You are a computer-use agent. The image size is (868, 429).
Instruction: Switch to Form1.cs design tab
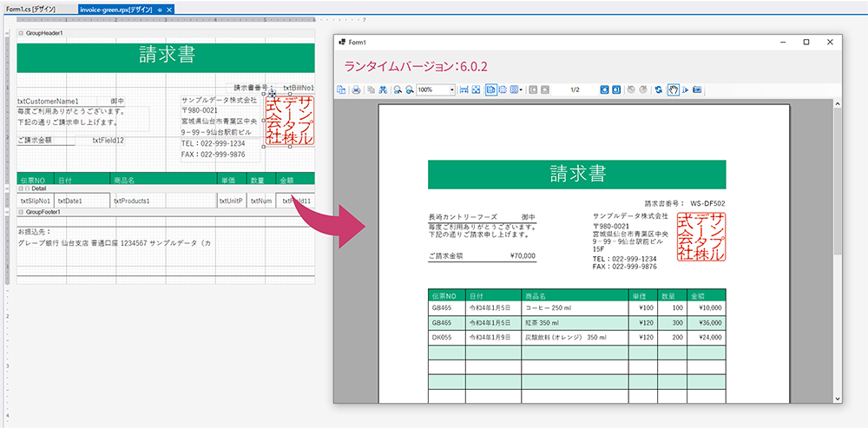point(35,9)
